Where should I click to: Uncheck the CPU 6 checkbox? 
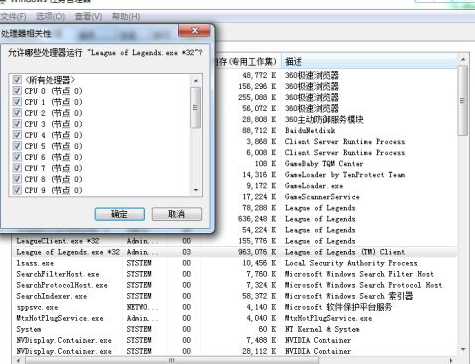[x=17, y=157]
